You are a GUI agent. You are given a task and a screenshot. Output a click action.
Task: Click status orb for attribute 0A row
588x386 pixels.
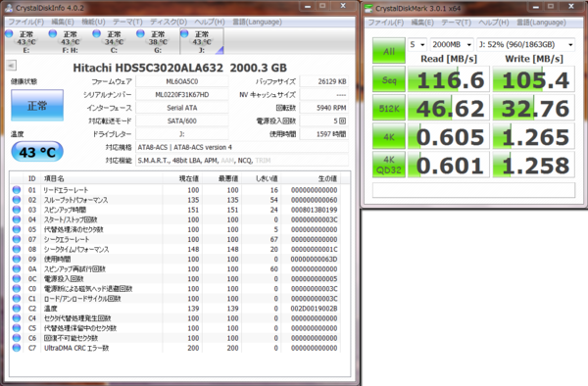pyautogui.click(x=17, y=268)
